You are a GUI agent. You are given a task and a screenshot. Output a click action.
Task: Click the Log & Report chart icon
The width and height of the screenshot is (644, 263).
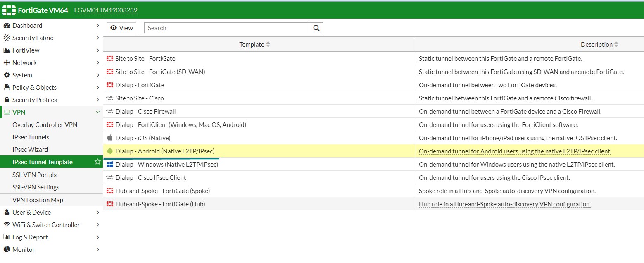[x=7, y=237]
